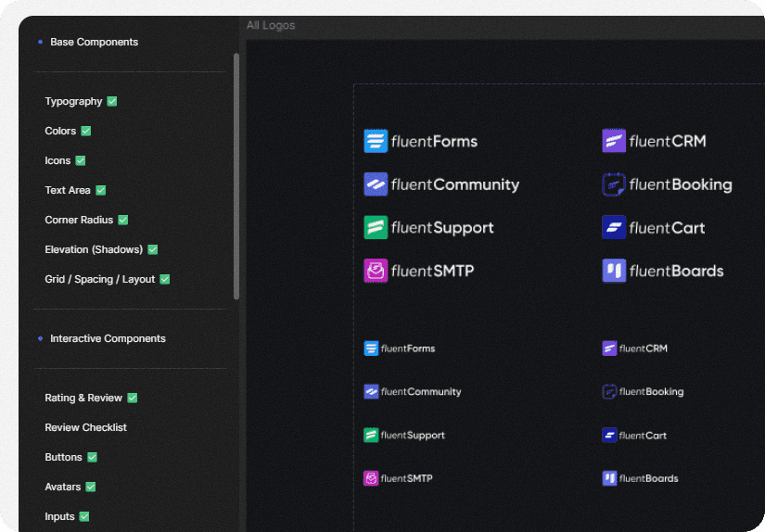The height and width of the screenshot is (532, 765).
Task: Open the Review Checklist page
Action: (x=86, y=427)
